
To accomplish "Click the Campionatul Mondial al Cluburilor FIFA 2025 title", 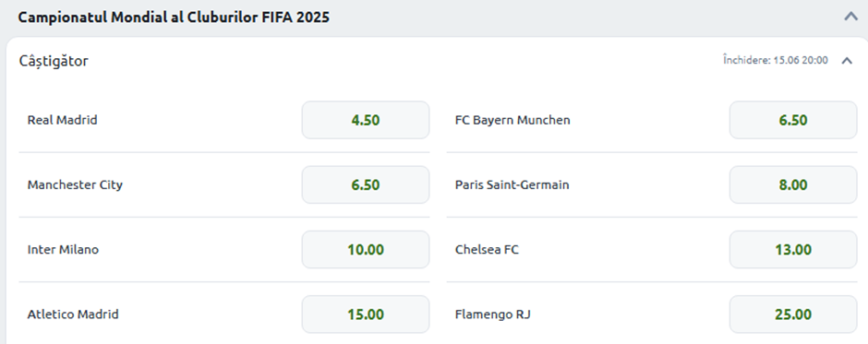I will [x=174, y=18].
